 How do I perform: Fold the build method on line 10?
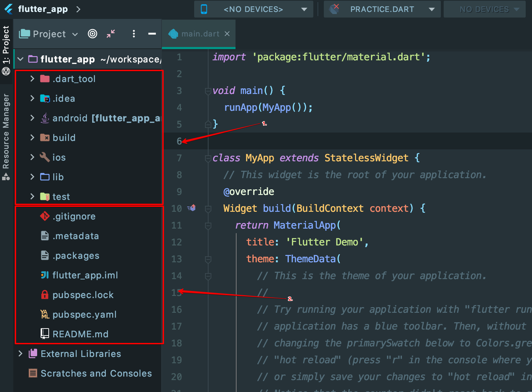[208, 209]
